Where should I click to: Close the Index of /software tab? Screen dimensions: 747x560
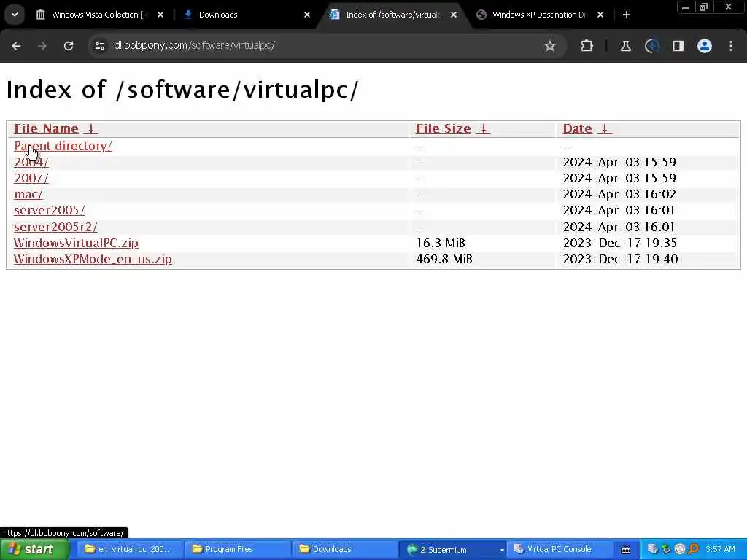454,15
